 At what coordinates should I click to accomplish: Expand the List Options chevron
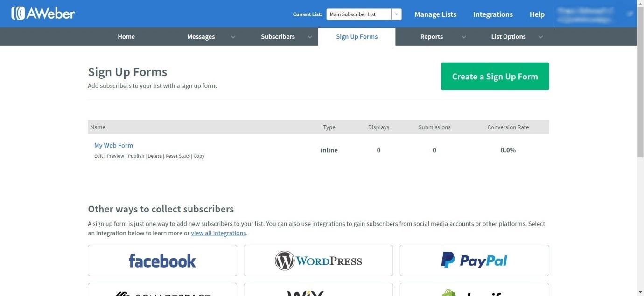tap(540, 37)
